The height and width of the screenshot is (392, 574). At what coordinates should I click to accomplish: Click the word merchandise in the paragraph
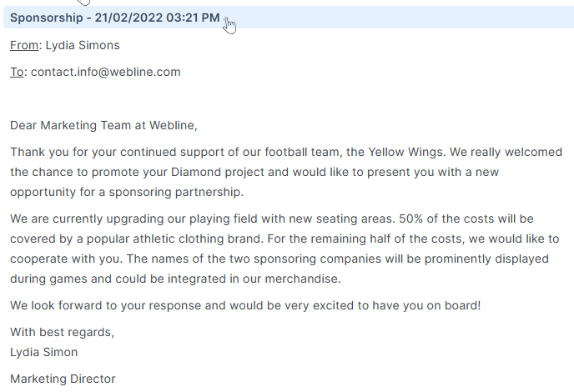click(x=301, y=279)
